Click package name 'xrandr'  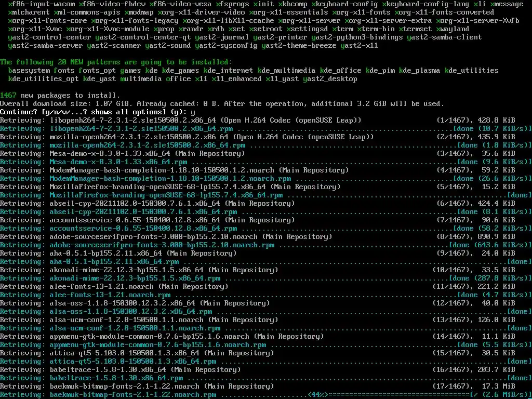191,29
